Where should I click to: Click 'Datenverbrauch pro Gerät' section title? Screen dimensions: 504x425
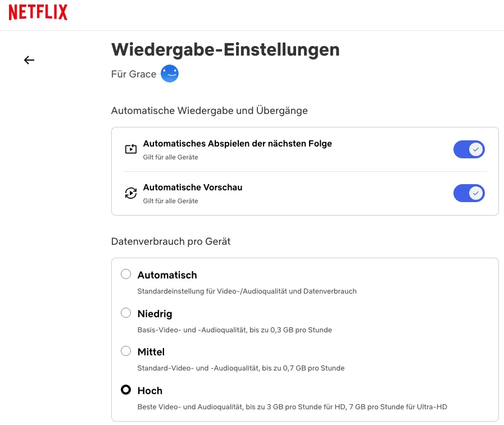[171, 241]
